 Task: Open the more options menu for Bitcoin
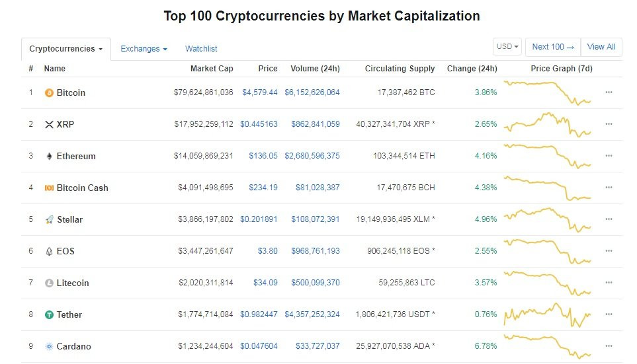pyautogui.click(x=609, y=93)
